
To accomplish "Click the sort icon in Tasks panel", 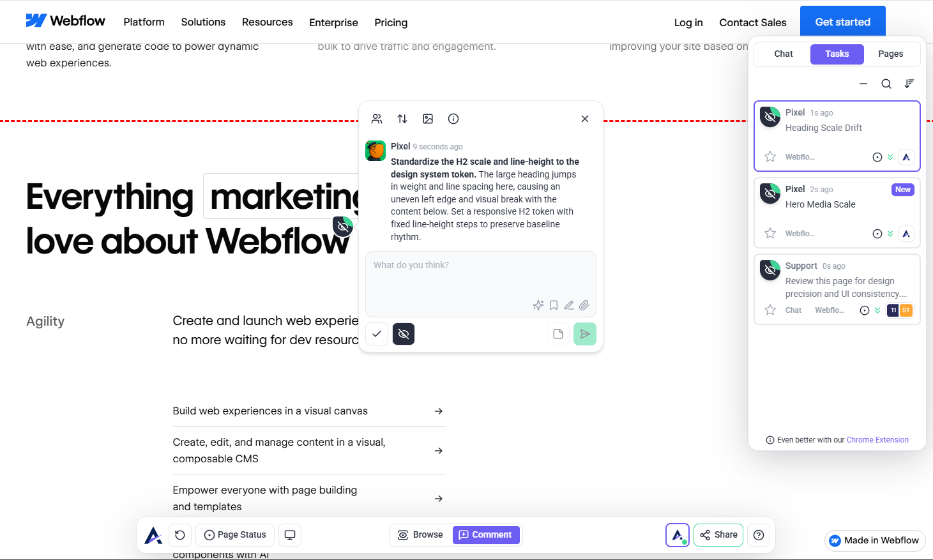I will tap(909, 84).
